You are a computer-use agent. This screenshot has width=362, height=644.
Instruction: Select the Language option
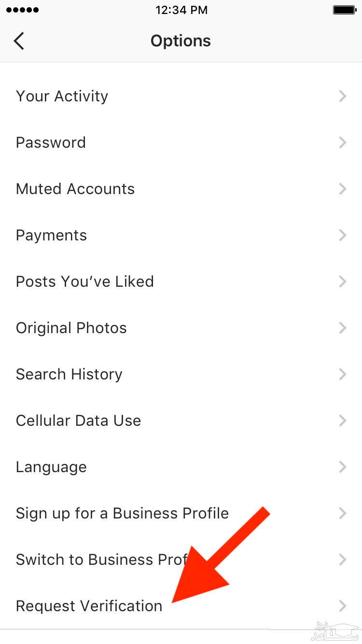point(51,467)
